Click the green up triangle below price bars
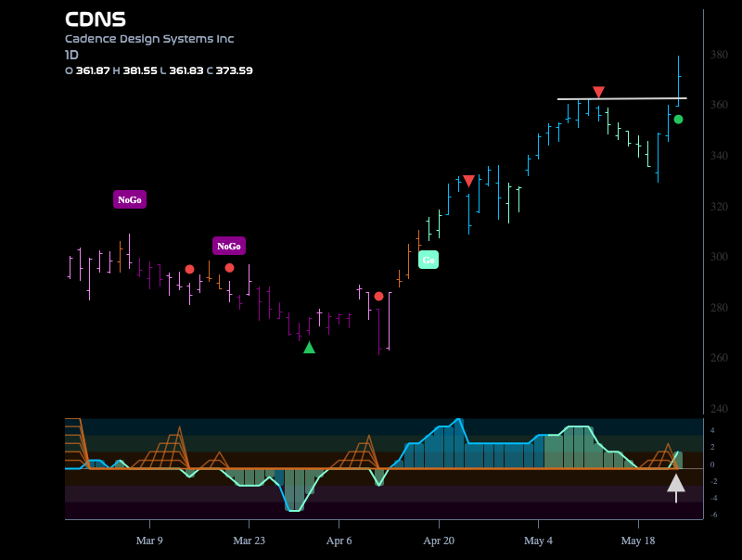This screenshot has width=742, height=560. coord(309,348)
